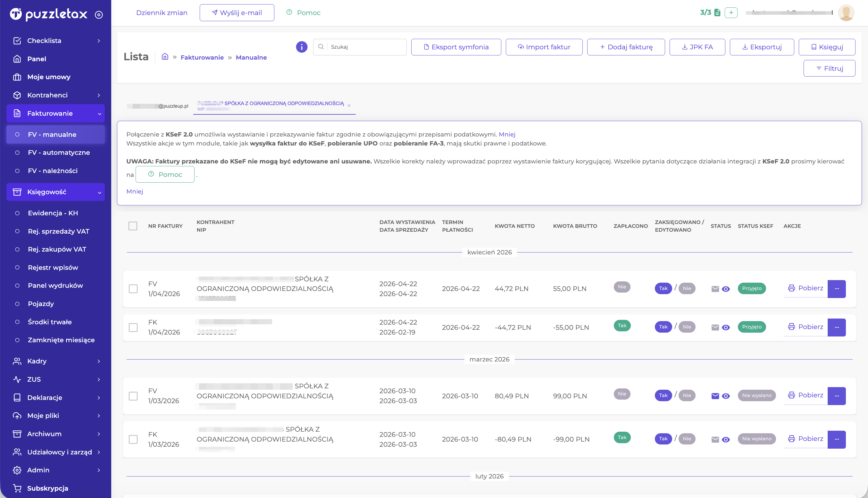Open more actions for FK 1/03/2026

837,439
